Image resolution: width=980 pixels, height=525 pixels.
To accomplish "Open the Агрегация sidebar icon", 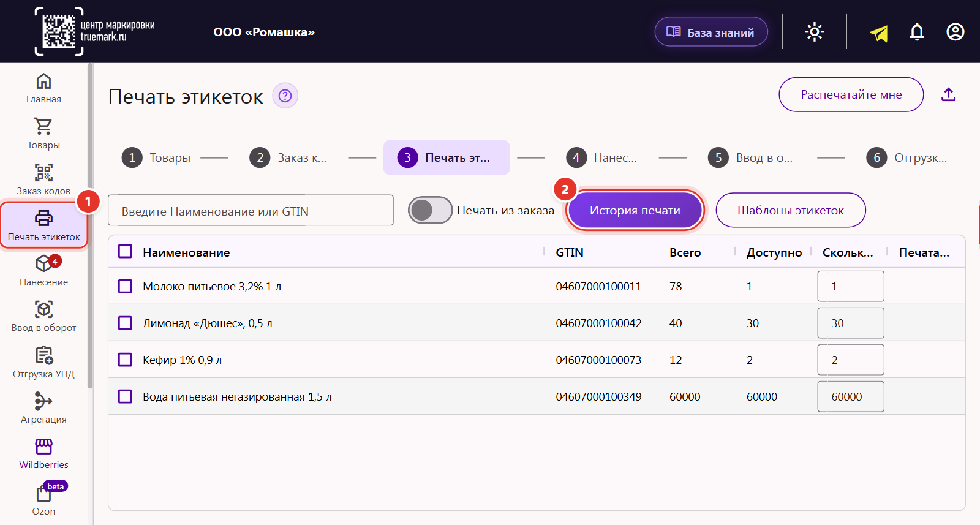I will coord(43,401).
